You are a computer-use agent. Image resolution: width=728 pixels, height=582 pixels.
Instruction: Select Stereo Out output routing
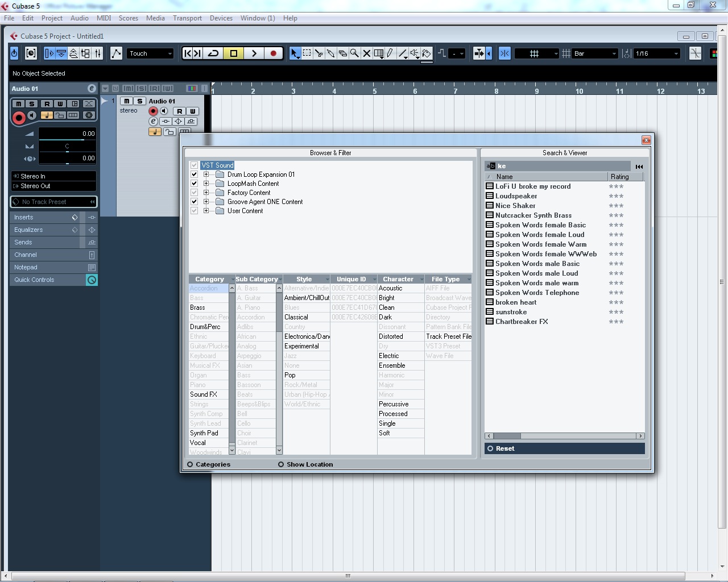[53, 186]
